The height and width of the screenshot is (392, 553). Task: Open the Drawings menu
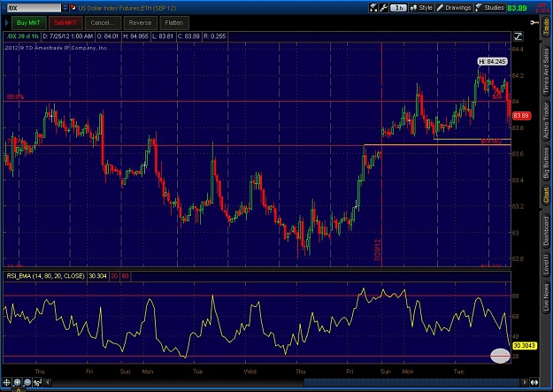(x=454, y=8)
